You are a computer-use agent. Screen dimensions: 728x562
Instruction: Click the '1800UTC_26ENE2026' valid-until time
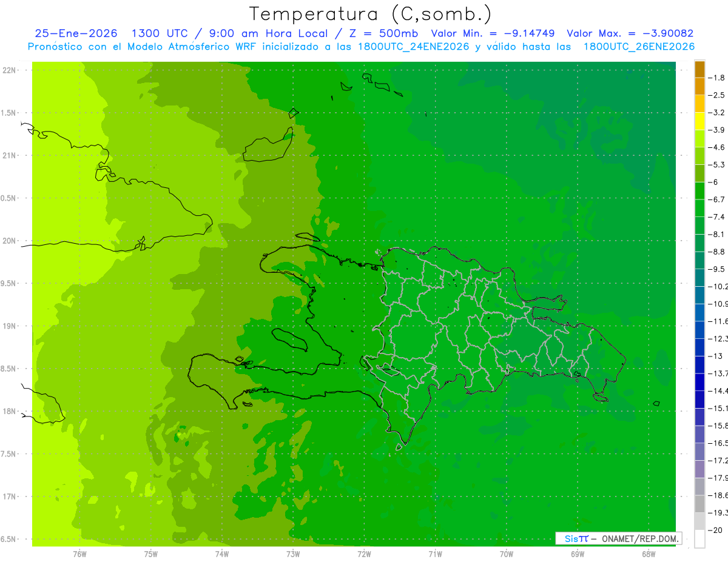639,47
